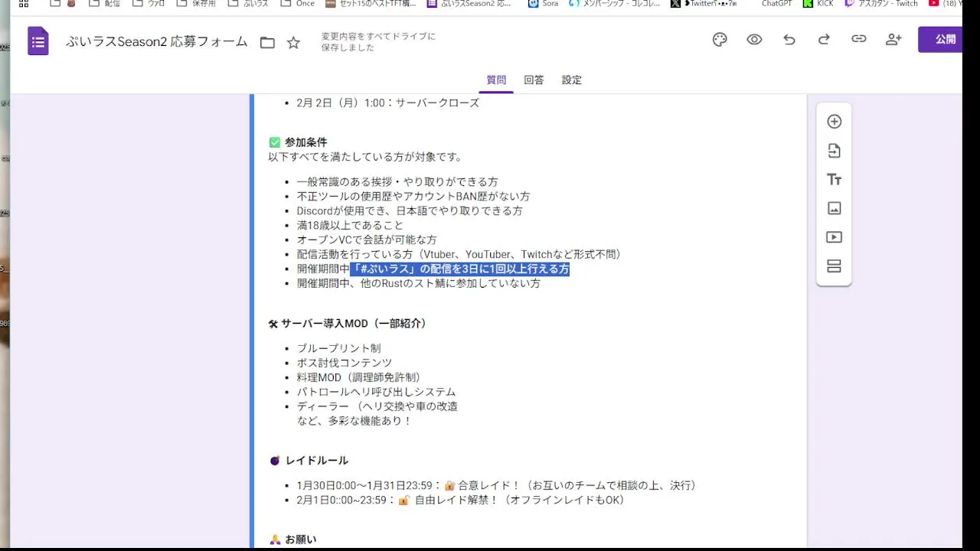Open the Chrome apps grid icon
Screen dimensions: 980x551
[24, 4]
